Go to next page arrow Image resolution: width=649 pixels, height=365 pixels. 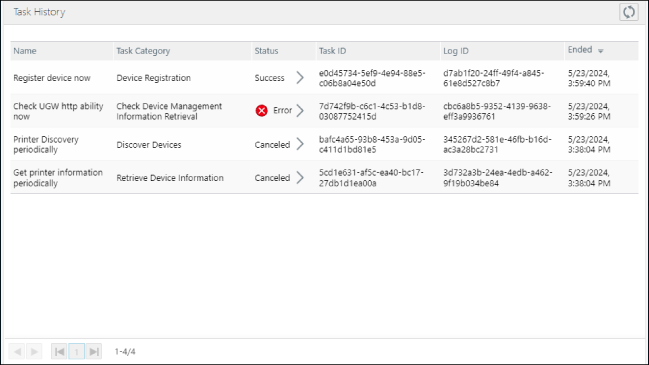coord(34,352)
